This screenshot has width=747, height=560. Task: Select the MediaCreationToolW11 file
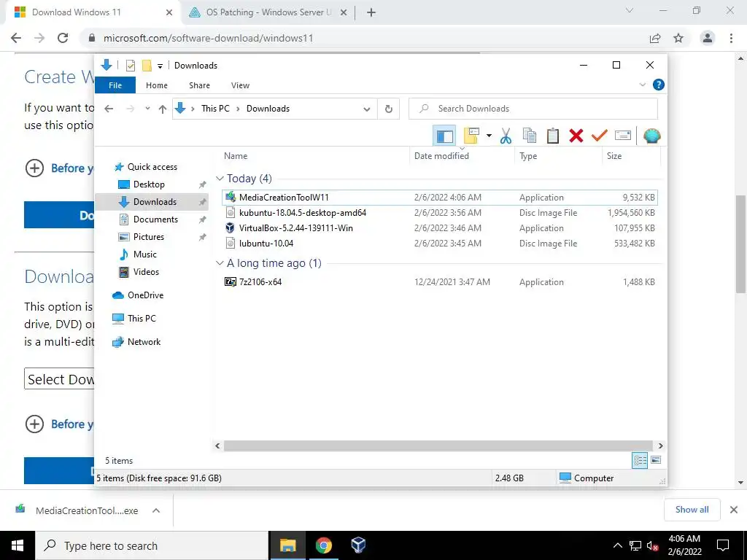(x=440, y=198)
